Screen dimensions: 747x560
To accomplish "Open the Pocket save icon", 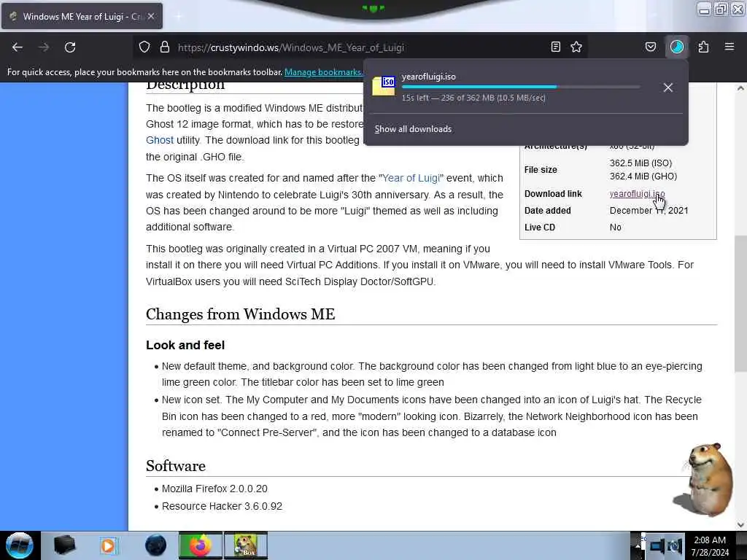I will [651, 47].
